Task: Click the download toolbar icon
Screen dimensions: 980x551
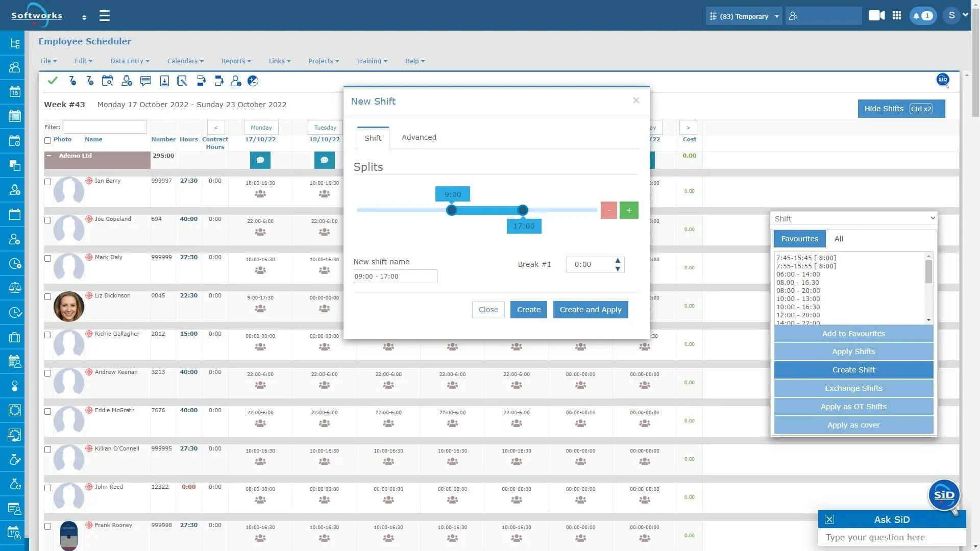Action: [164, 81]
